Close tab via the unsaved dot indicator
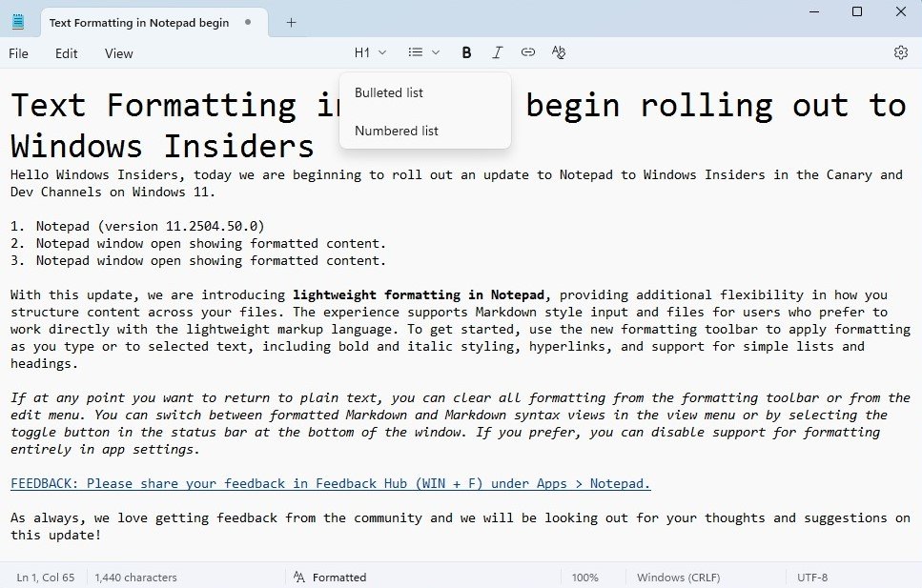The image size is (922, 588). tap(248, 22)
